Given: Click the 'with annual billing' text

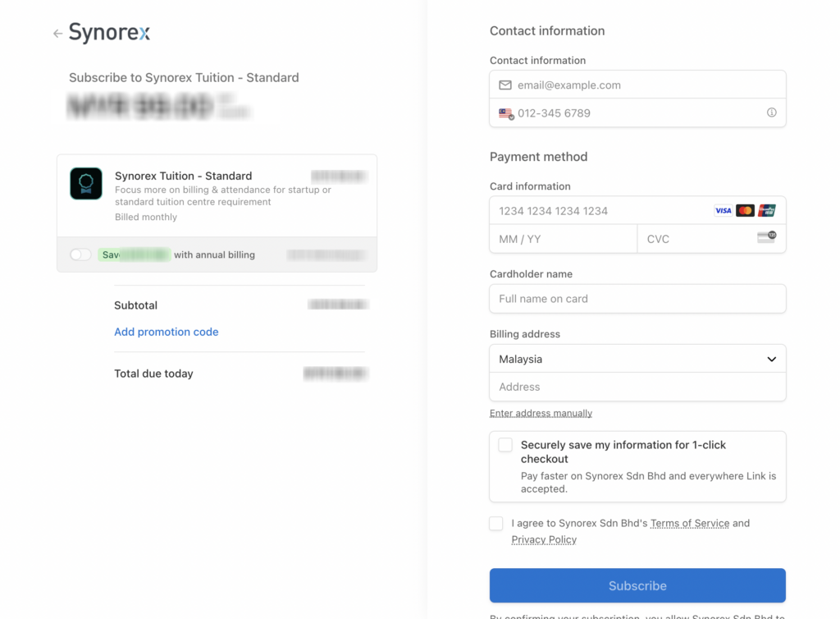Looking at the screenshot, I should (214, 254).
